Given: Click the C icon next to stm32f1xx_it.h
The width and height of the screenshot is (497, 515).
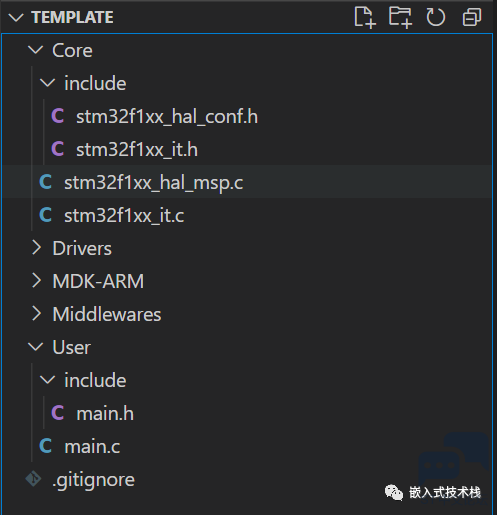Looking at the screenshot, I should (57, 149).
